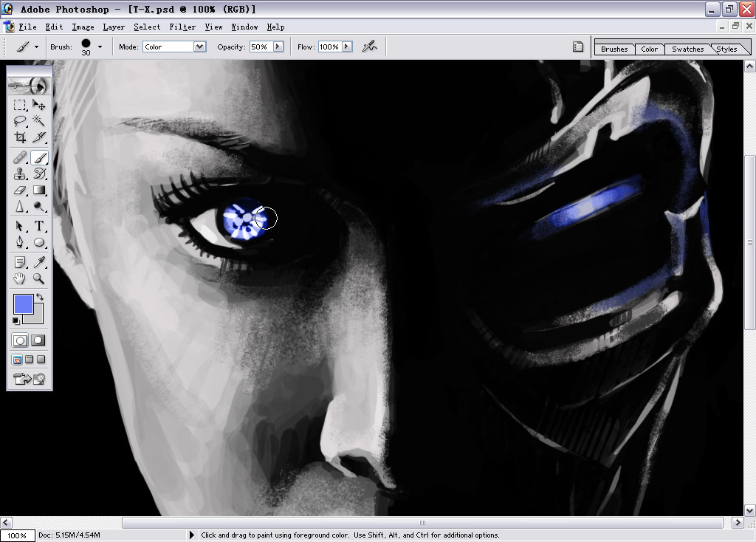
Task: Open the File menu
Action: (x=27, y=27)
